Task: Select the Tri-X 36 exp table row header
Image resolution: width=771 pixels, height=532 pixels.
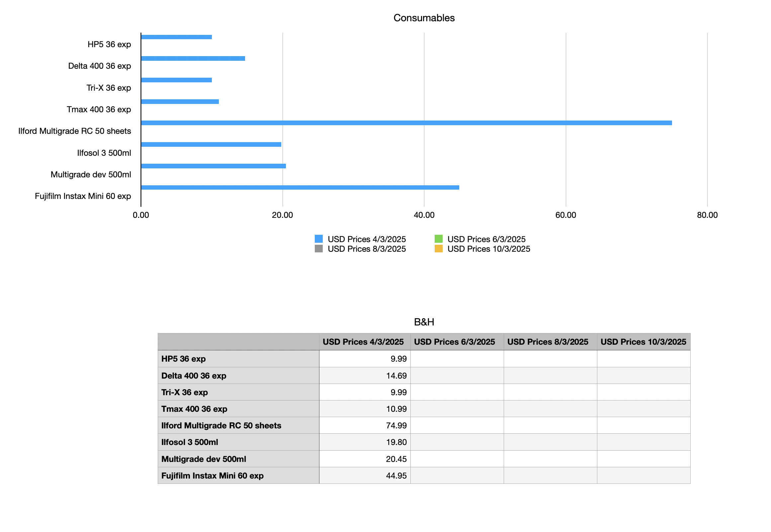Action: pyautogui.click(x=238, y=392)
